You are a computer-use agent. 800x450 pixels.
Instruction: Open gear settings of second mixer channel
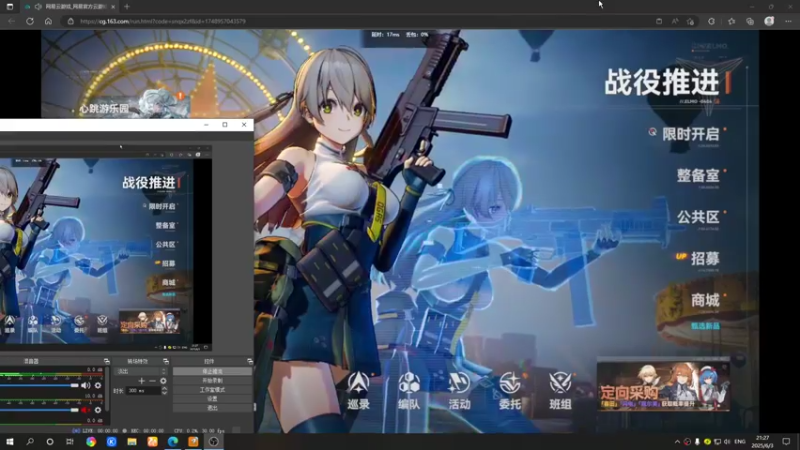coord(98,410)
